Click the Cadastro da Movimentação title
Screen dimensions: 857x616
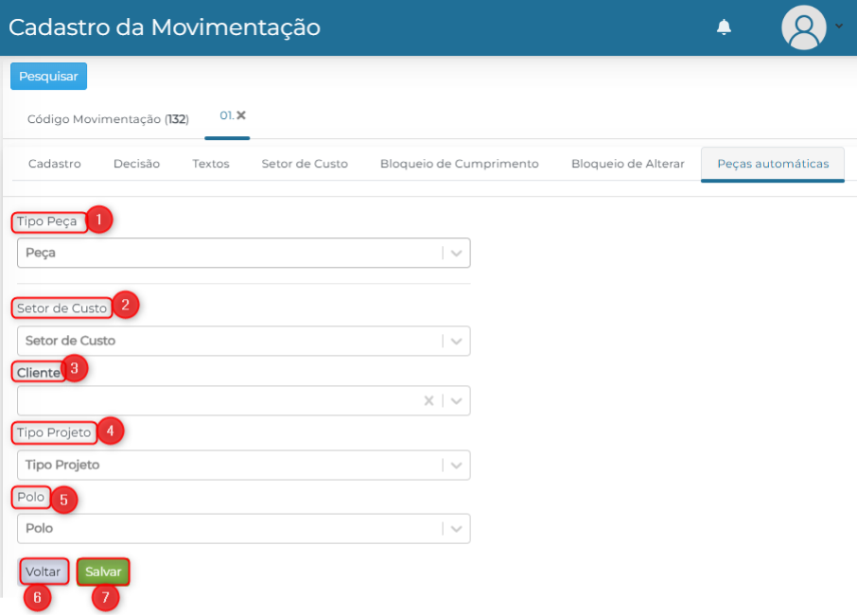(x=165, y=27)
